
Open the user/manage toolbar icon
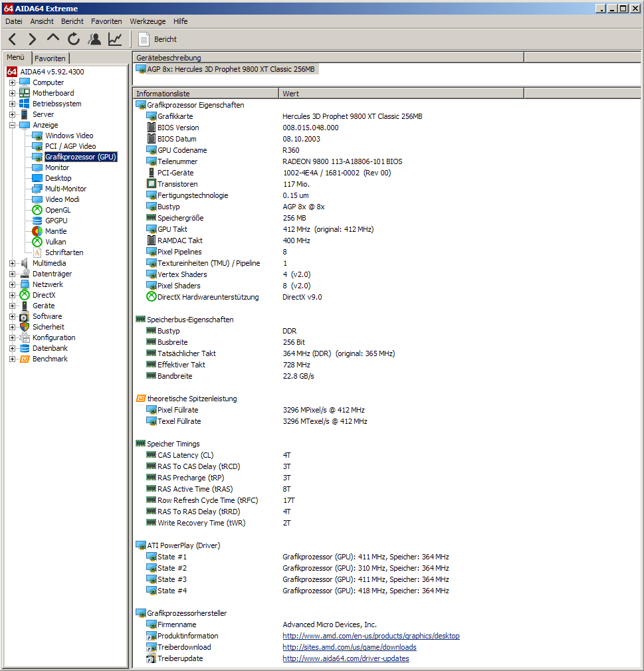pos(94,39)
